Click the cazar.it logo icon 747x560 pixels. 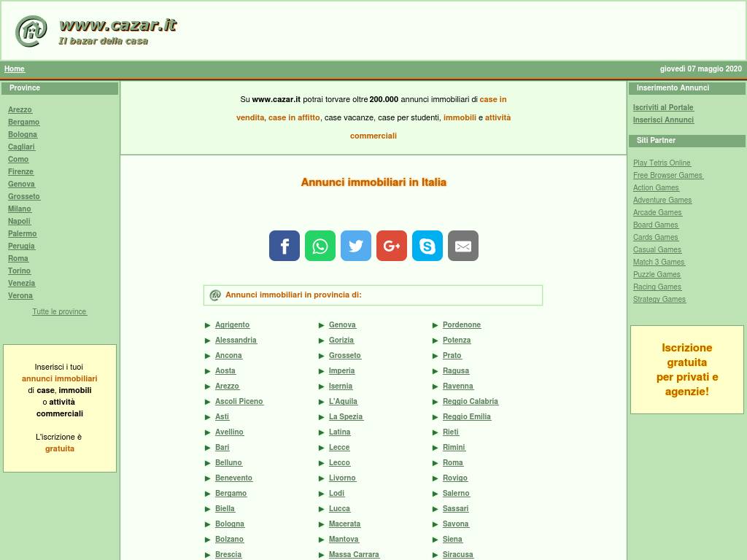[x=31, y=31]
